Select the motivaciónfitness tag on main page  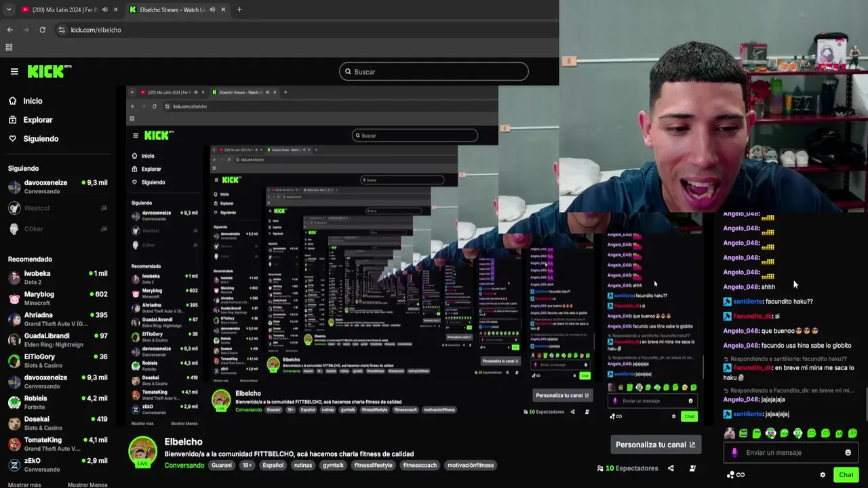(471, 466)
